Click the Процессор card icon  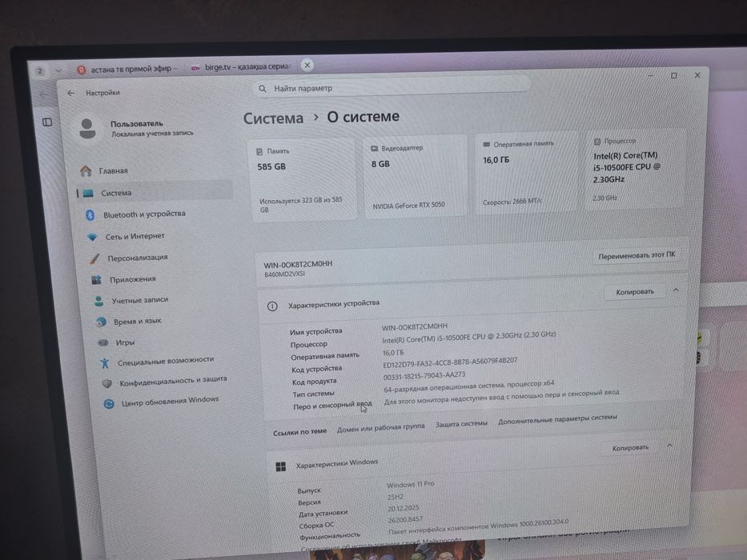coord(597,142)
